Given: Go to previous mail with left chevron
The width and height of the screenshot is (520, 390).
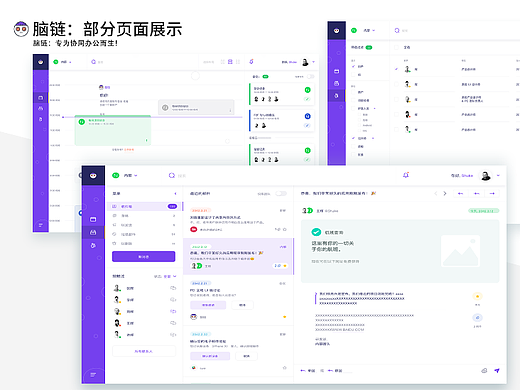Looking at the screenshot, I should point(435,193).
